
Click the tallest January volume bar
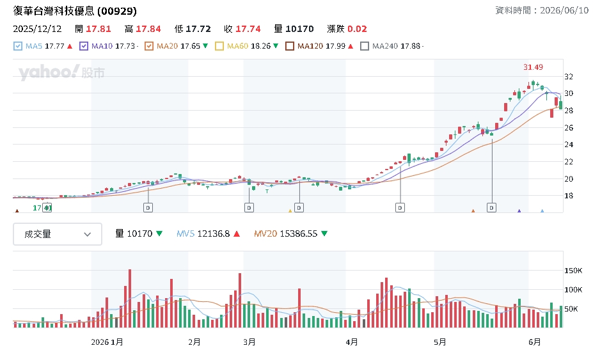click(130, 299)
